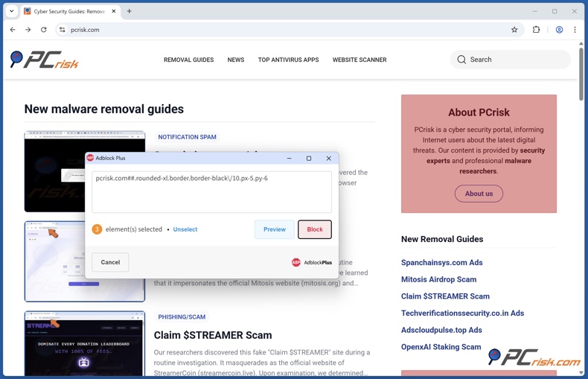The image size is (588, 379).
Task: Bookmark this page with the star icon
Action: (x=514, y=30)
